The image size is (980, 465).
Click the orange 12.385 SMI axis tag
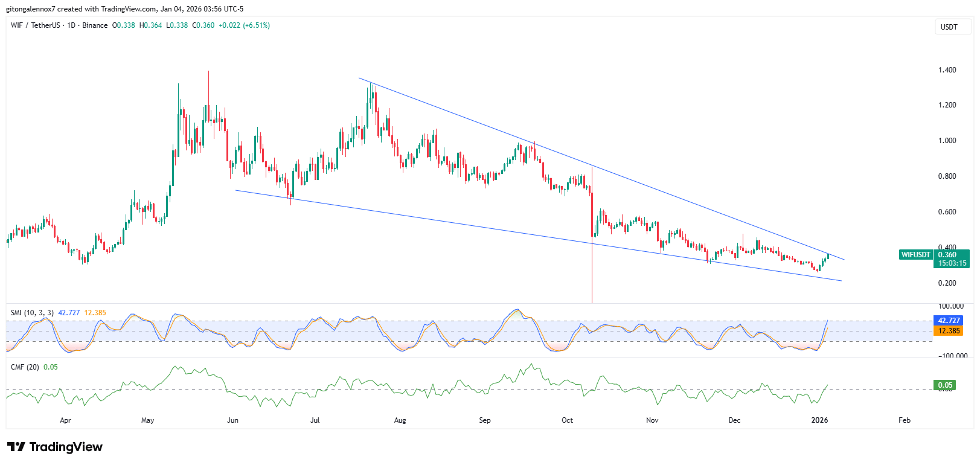(x=949, y=331)
